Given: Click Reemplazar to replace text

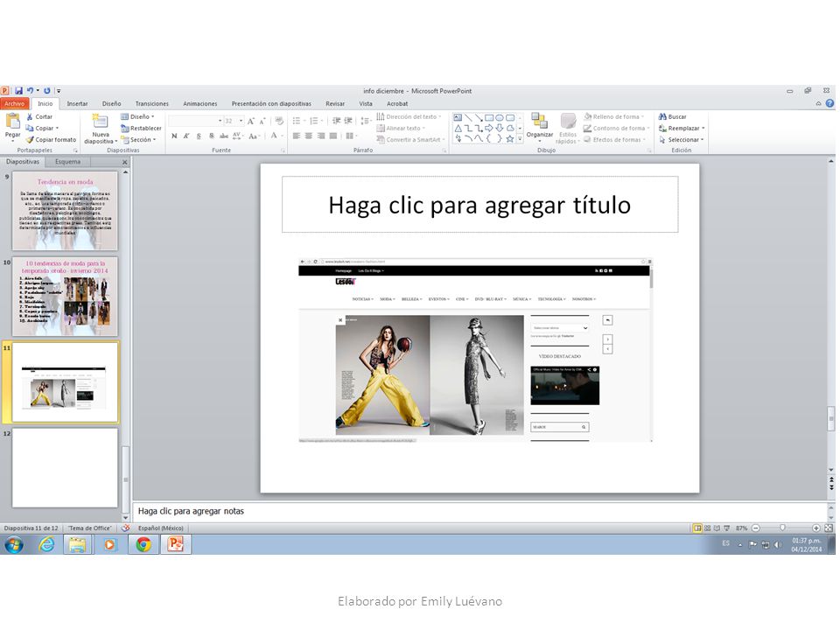Looking at the screenshot, I should [682, 129].
